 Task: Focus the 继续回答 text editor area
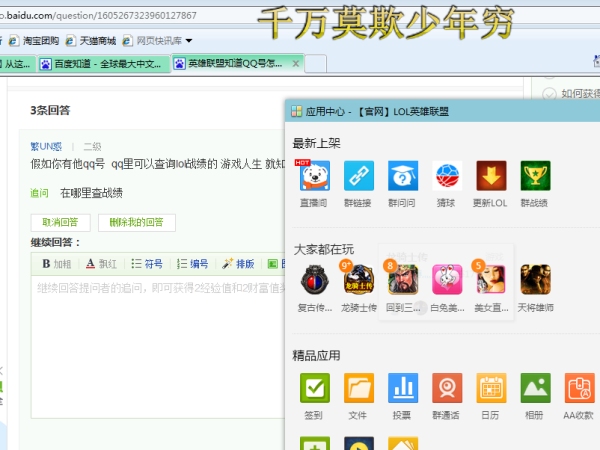point(159,346)
